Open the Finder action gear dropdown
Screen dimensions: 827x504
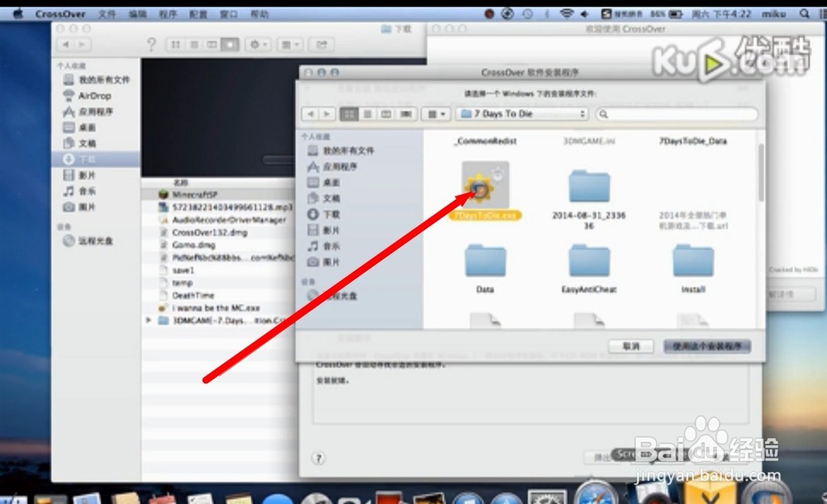[258, 45]
